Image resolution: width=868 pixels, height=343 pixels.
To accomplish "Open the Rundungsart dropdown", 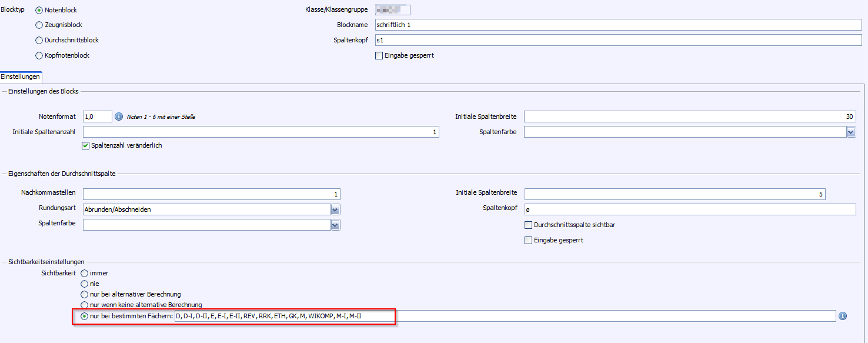I will pos(335,209).
